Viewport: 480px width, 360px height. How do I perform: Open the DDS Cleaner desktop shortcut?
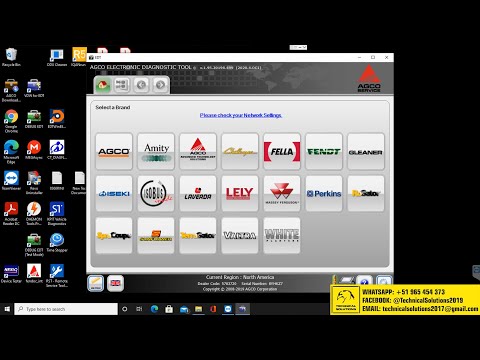[x=57, y=57]
